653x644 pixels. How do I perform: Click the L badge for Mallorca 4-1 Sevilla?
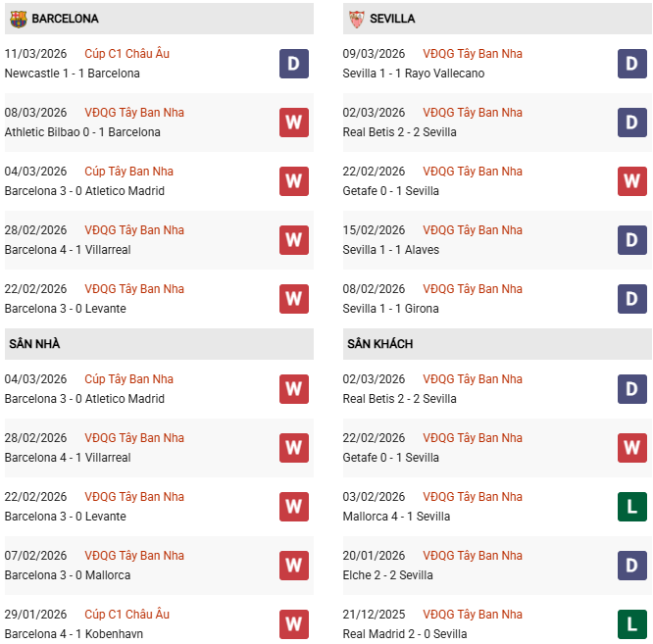[632, 507]
